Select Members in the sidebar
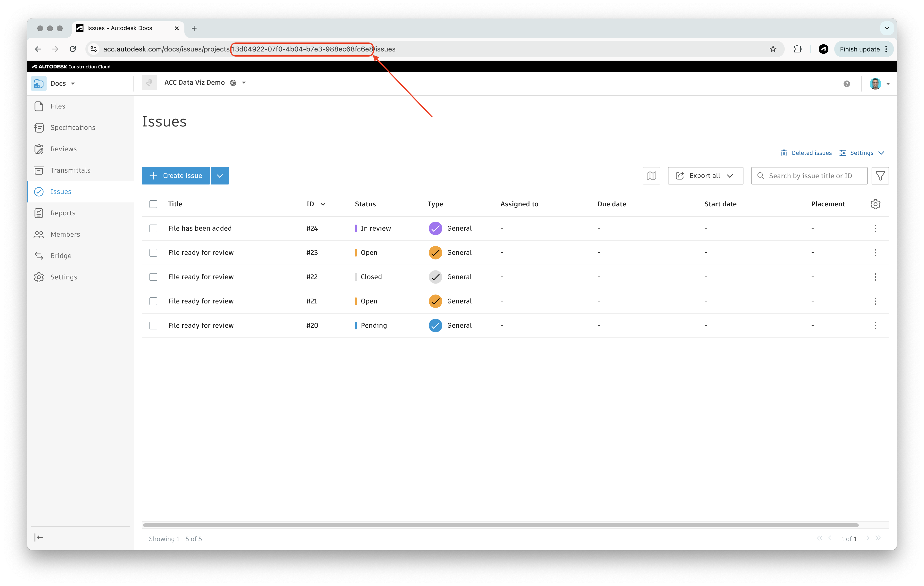 (x=65, y=234)
